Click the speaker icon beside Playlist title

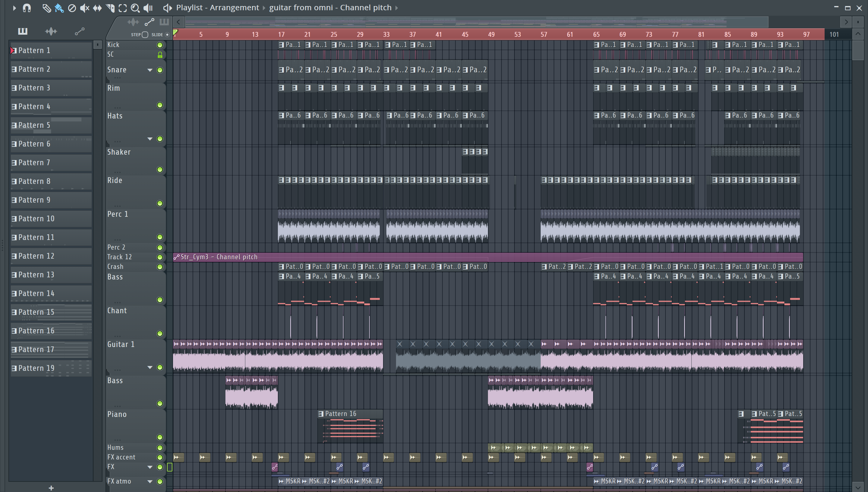coord(167,8)
